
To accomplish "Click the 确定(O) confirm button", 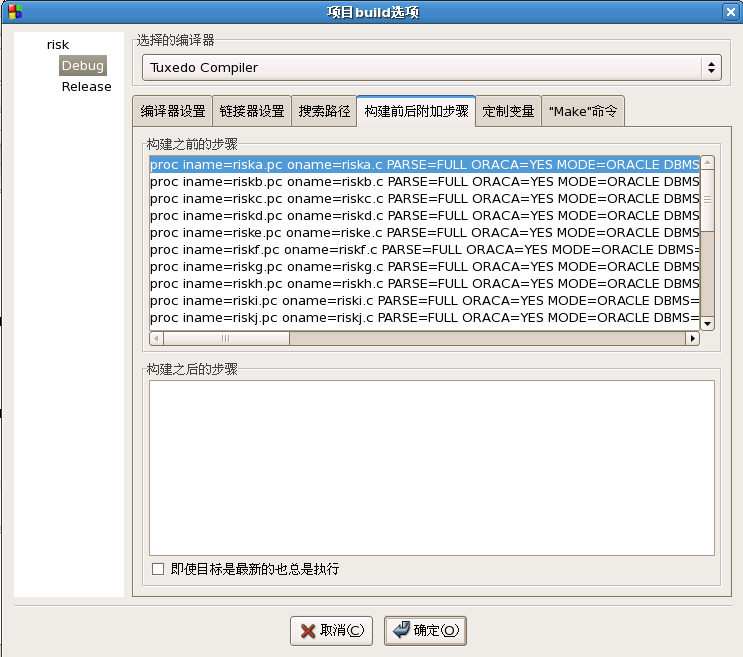I will pos(426,630).
